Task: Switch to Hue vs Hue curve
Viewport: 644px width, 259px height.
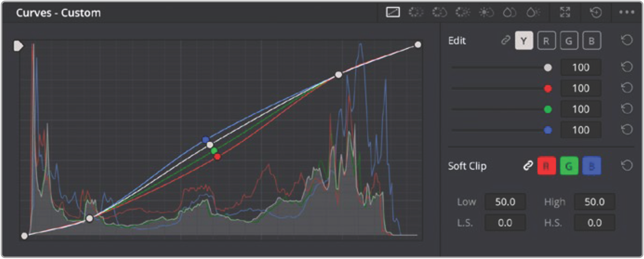Action: [416, 12]
